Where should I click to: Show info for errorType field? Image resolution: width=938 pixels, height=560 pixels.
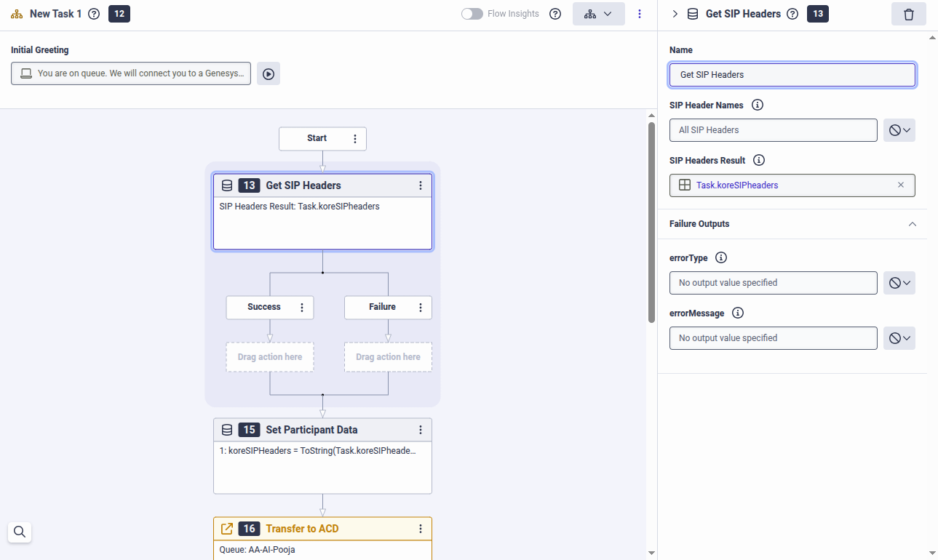721,257
